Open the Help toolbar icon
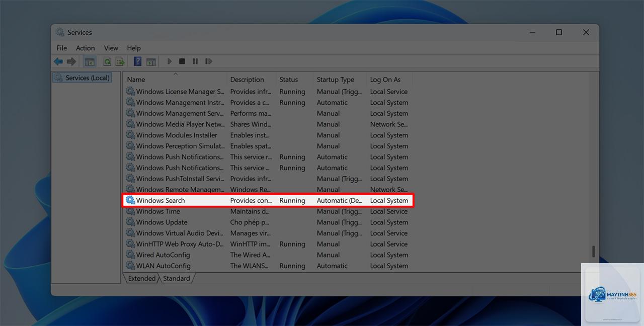 [137, 61]
